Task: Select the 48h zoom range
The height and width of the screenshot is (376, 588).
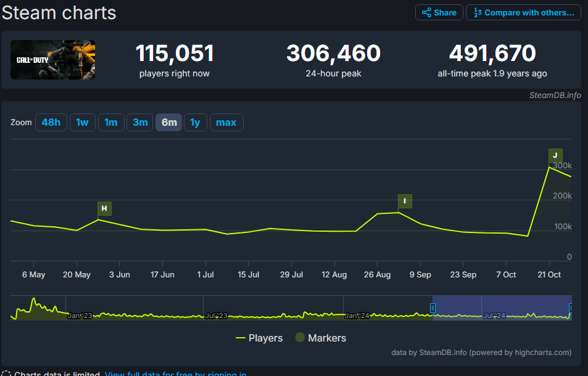Action: tap(51, 123)
